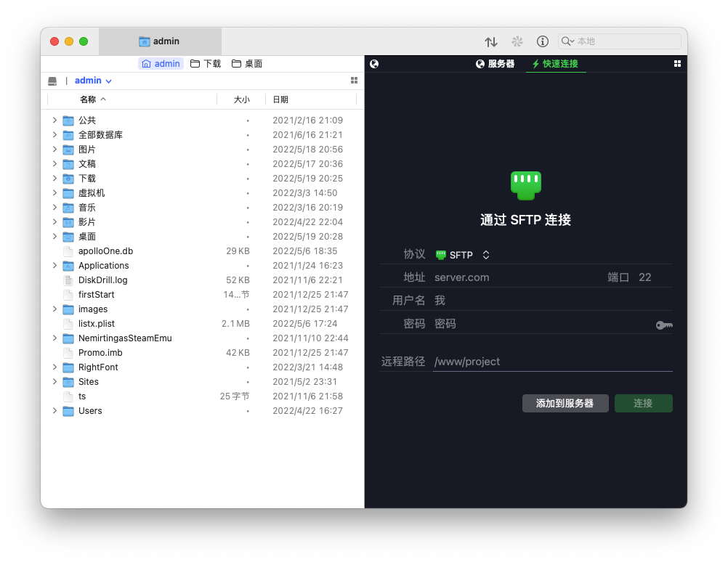728x562 pixels.
Task: Expand the RightFont folder
Action: [x=54, y=367]
